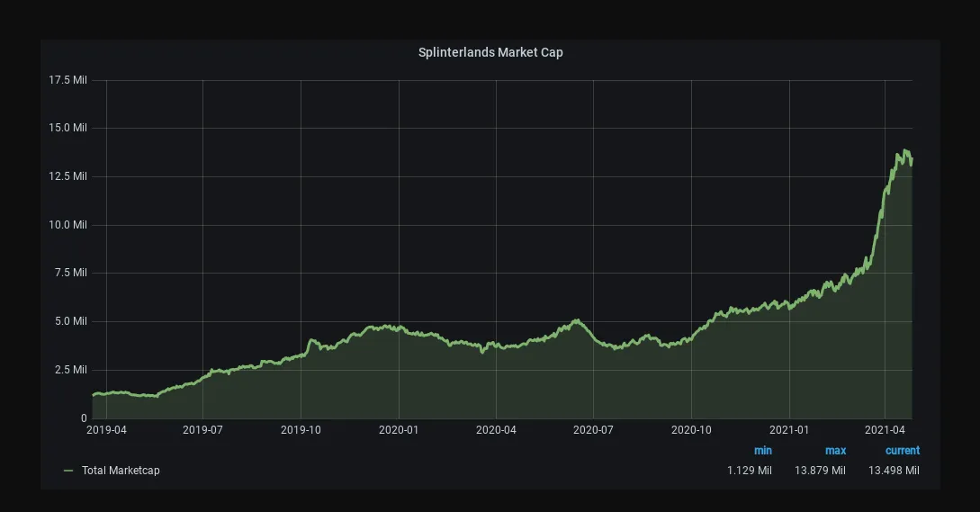This screenshot has height=512, width=980.
Task: Click the 2020-07 x-axis date label
Action: coord(593,430)
